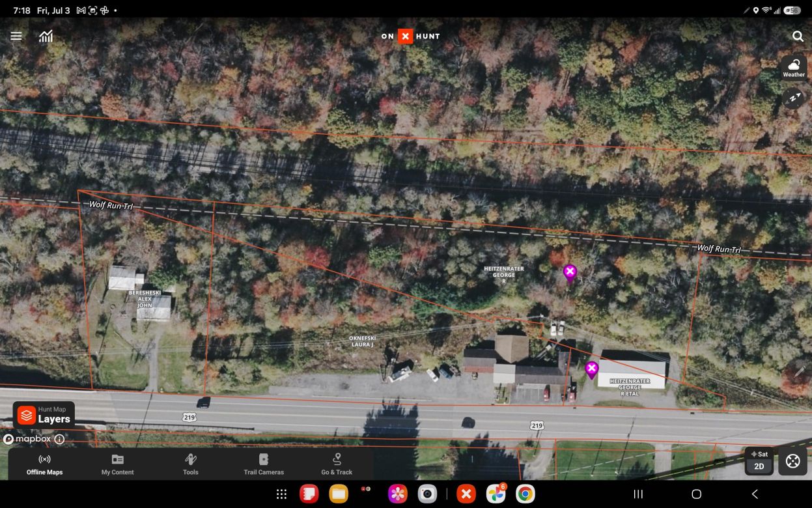Show Mapbox attribution info
This screenshot has width=812, height=508.
59,439
